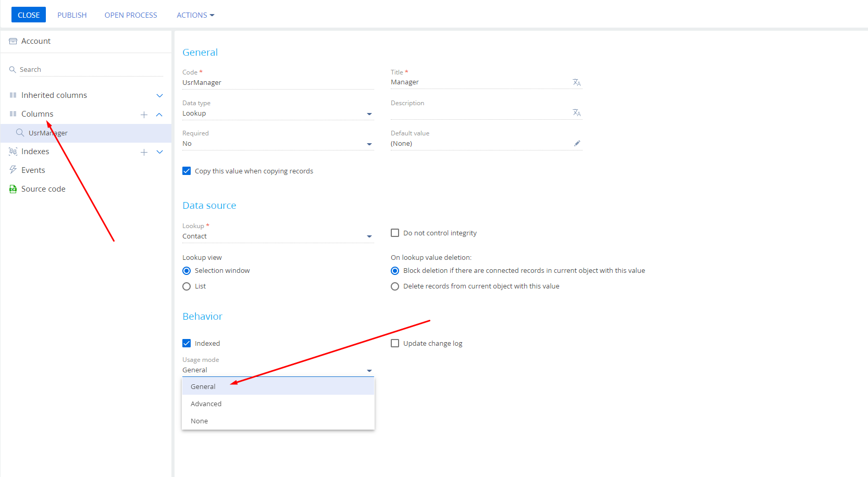The width and height of the screenshot is (868, 477).
Task: Select Advanced in the Usage mode list
Action: [206, 404]
